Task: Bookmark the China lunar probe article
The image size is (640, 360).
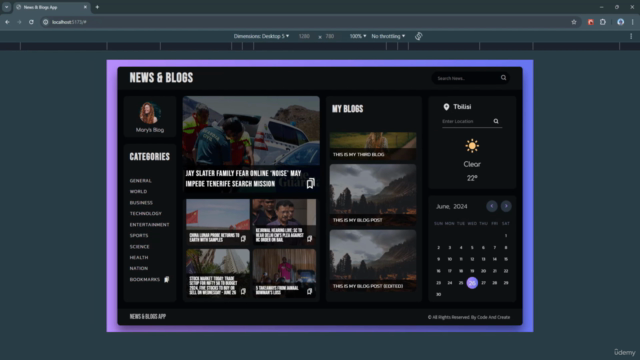Action: point(243,239)
